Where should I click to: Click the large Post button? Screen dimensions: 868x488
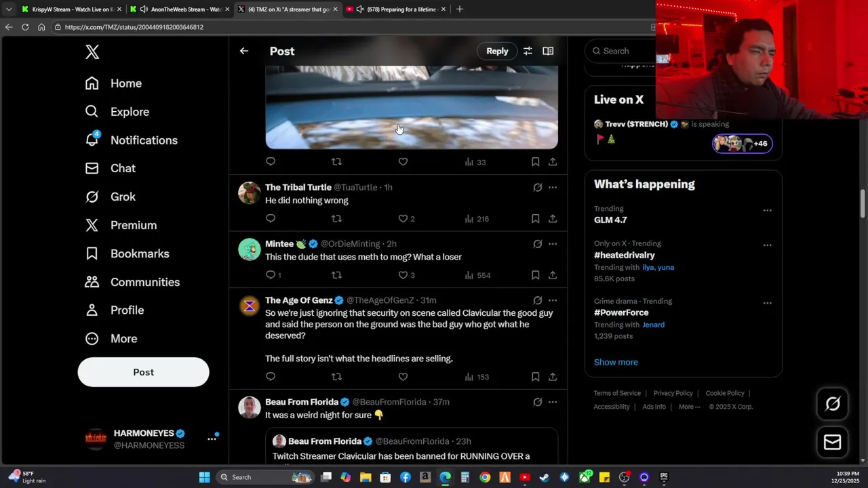tap(144, 372)
